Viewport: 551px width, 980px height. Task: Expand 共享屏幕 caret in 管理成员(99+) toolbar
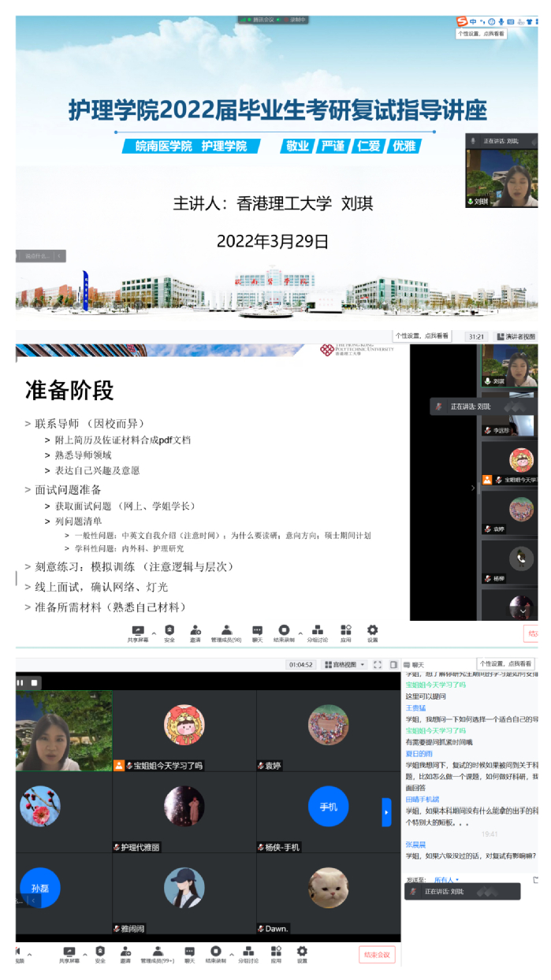(x=84, y=953)
